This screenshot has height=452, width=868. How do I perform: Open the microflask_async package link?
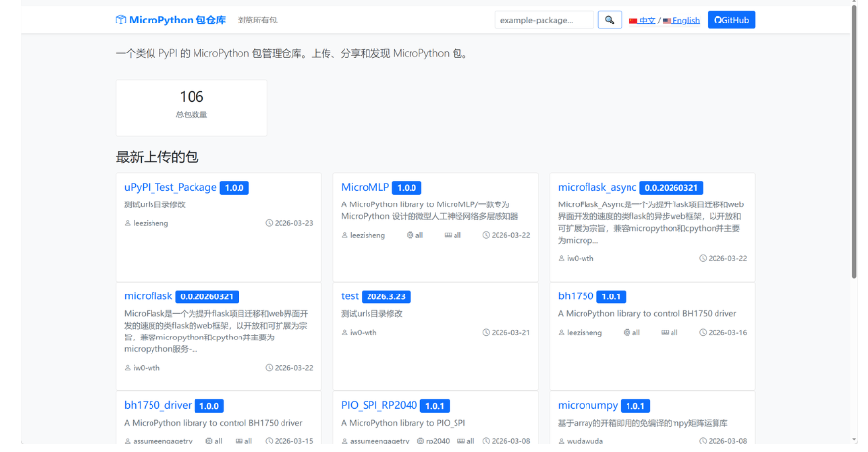pyautogui.click(x=596, y=187)
